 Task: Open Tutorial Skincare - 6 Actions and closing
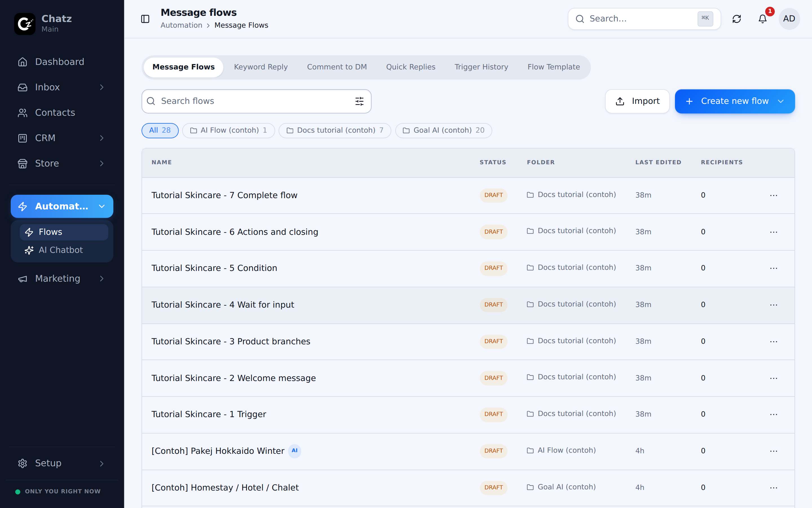(235, 232)
